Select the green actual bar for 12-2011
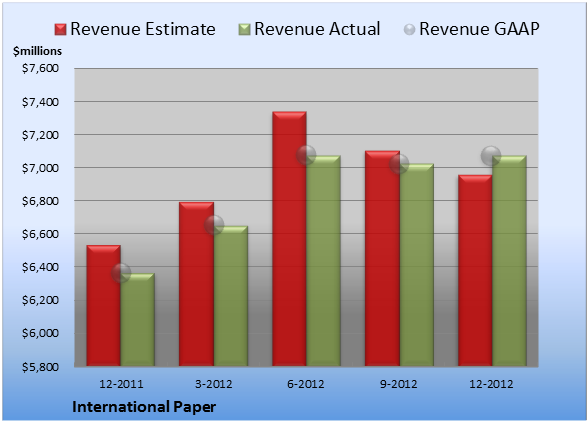Viewport: 588px width, 422px height. click(138, 320)
